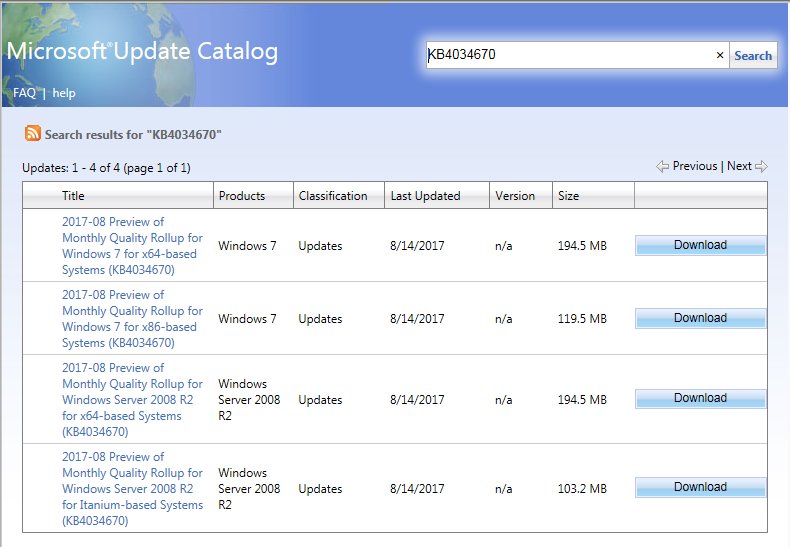Go to Next results page
This screenshot has height=547, width=790.
(x=739, y=166)
